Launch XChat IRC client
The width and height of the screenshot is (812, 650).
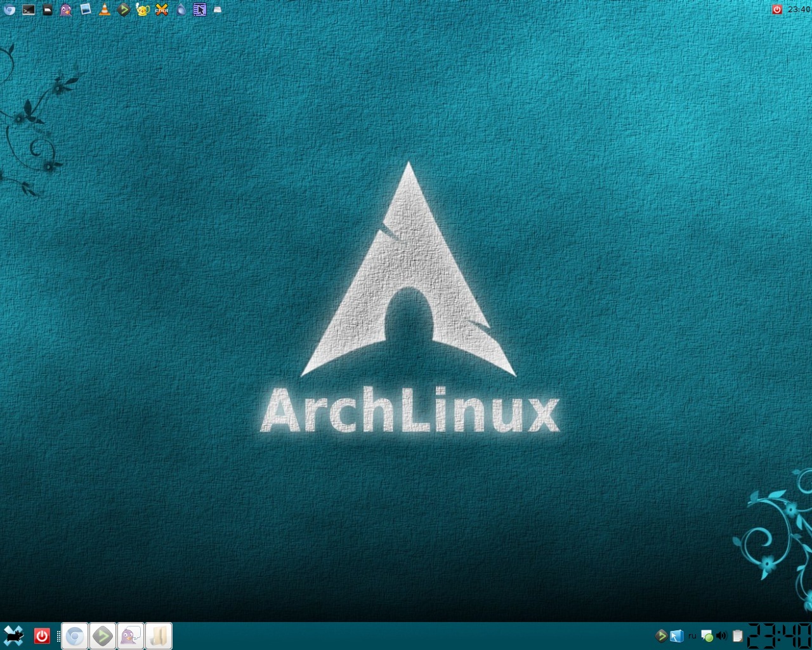coord(162,10)
